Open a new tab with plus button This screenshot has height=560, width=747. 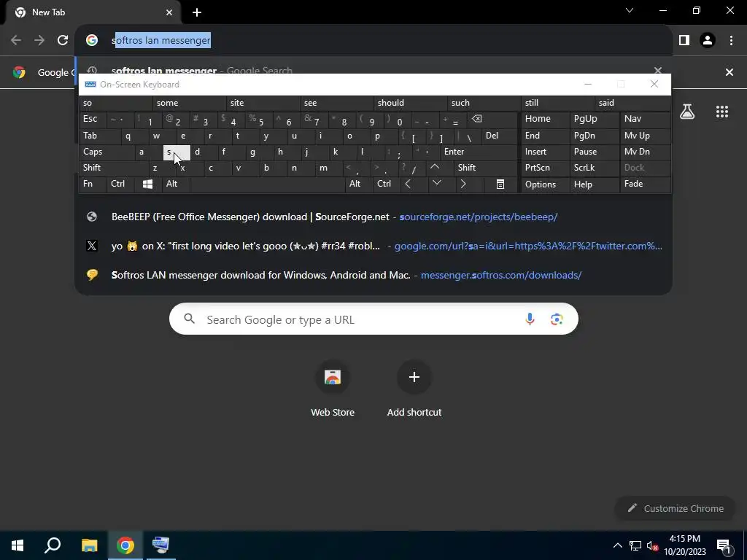pyautogui.click(x=197, y=12)
